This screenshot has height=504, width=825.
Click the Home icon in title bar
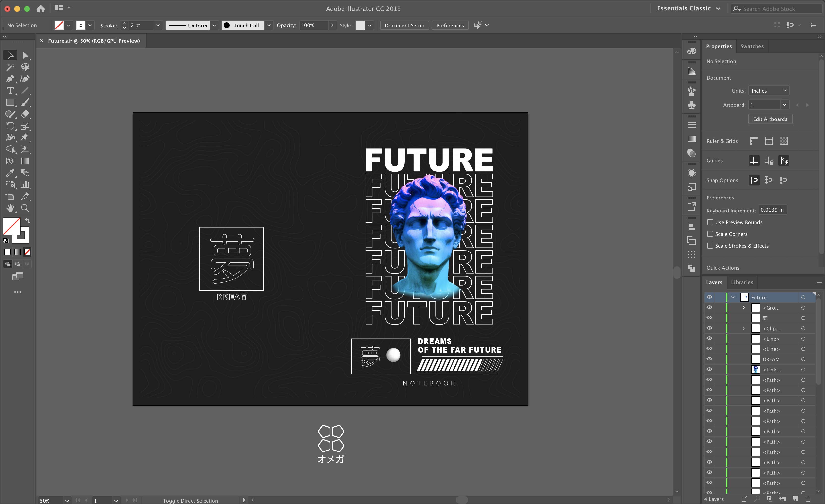point(41,9)
